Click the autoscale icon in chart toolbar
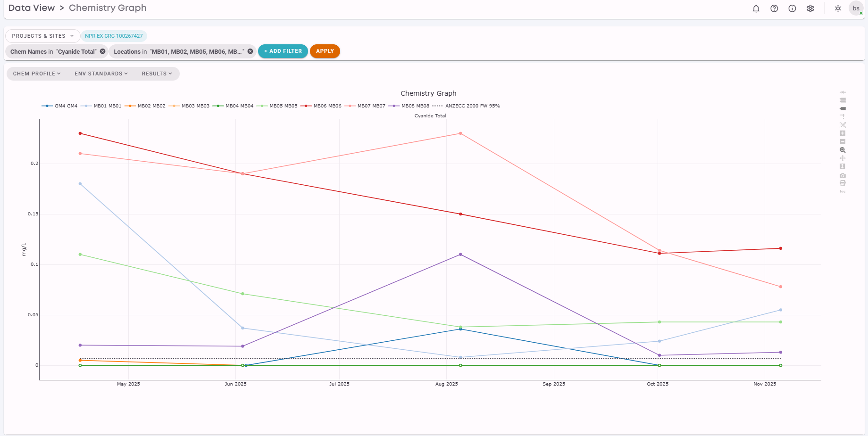This screenshot has width=868, height=436. click(x=843, y=125)
